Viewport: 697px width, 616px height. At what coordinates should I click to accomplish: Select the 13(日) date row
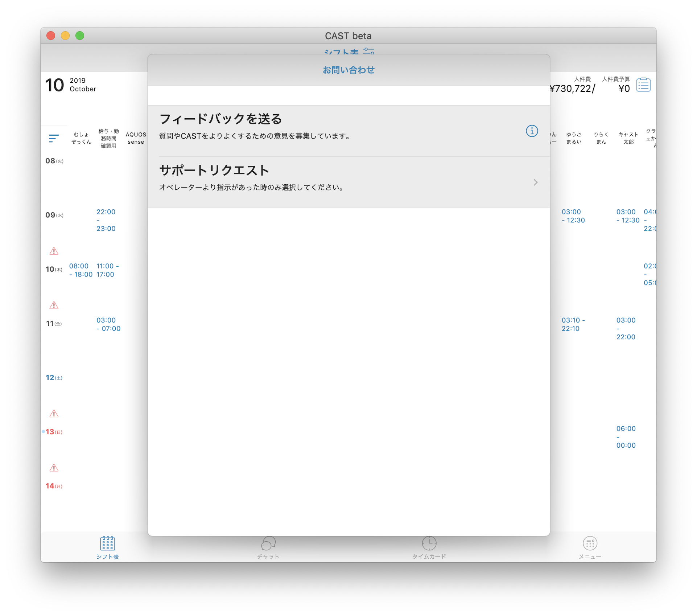point(54,432)
